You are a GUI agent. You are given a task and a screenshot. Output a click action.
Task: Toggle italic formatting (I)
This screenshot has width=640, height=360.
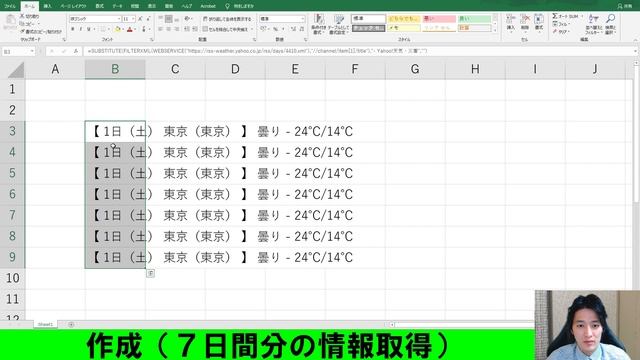[x=81, y=29]
